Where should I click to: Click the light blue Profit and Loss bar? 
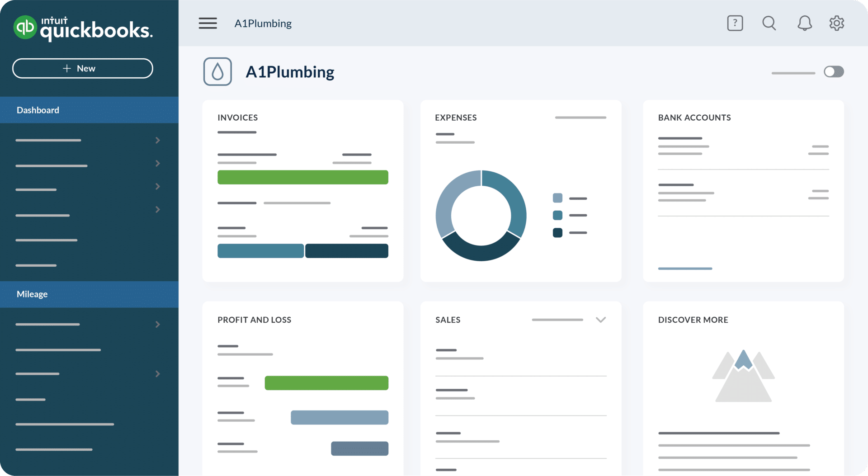pyautogui.click(x=340, y=417)
